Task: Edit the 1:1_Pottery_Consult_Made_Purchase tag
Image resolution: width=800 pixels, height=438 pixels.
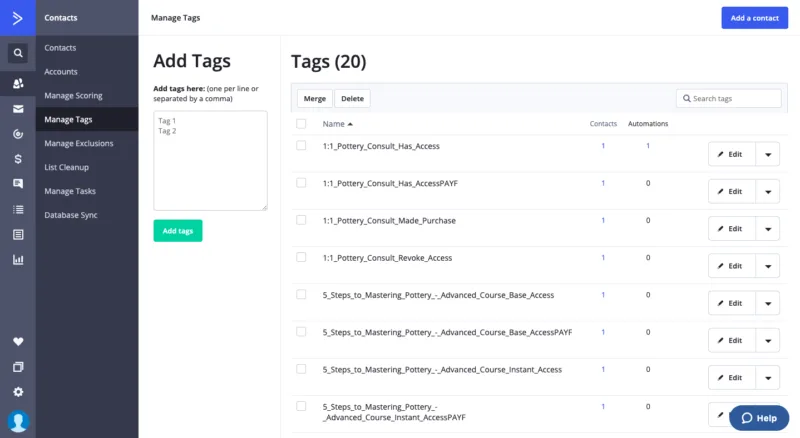Action: (x=731, y=229)
